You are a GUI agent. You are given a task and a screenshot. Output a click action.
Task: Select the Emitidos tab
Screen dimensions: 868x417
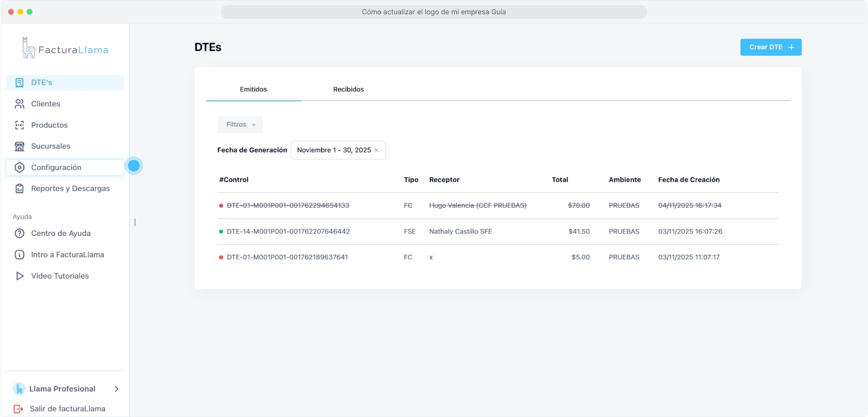coord(253,89)
